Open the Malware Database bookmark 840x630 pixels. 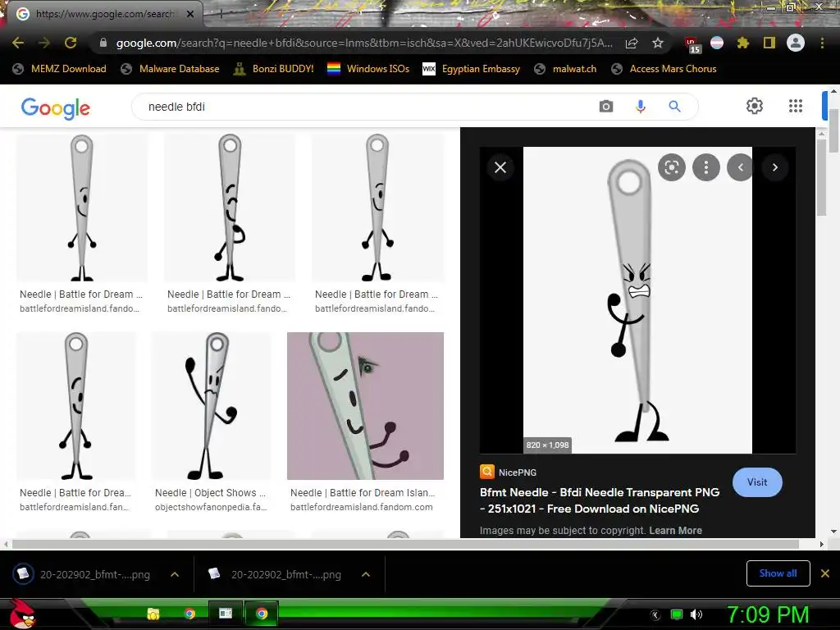pyautogui.click(x=171, y=69)
